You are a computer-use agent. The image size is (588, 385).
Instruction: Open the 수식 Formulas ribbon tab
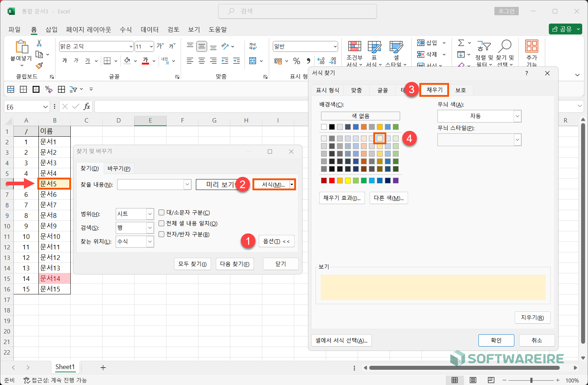[126, 29]
